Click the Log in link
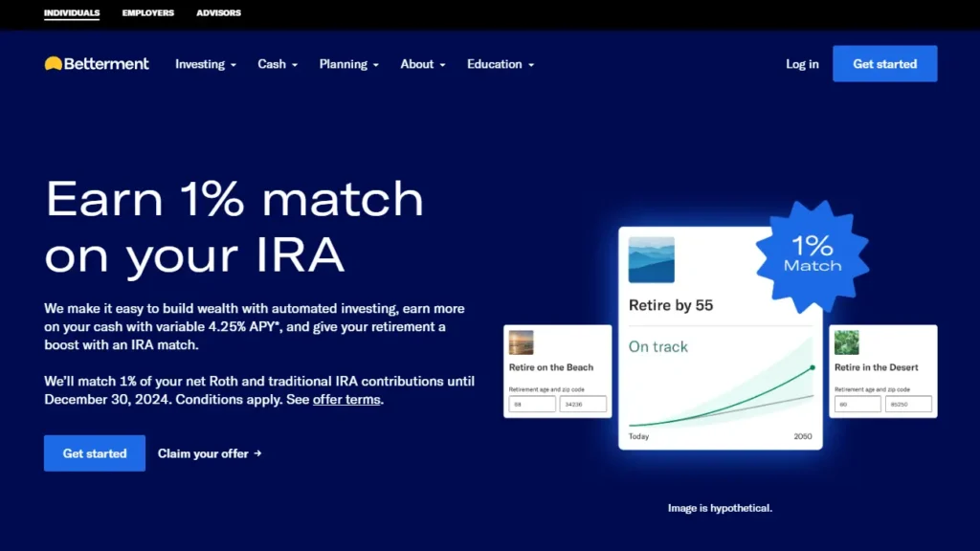This screenshot has height=551, width=980. [802, 64]
